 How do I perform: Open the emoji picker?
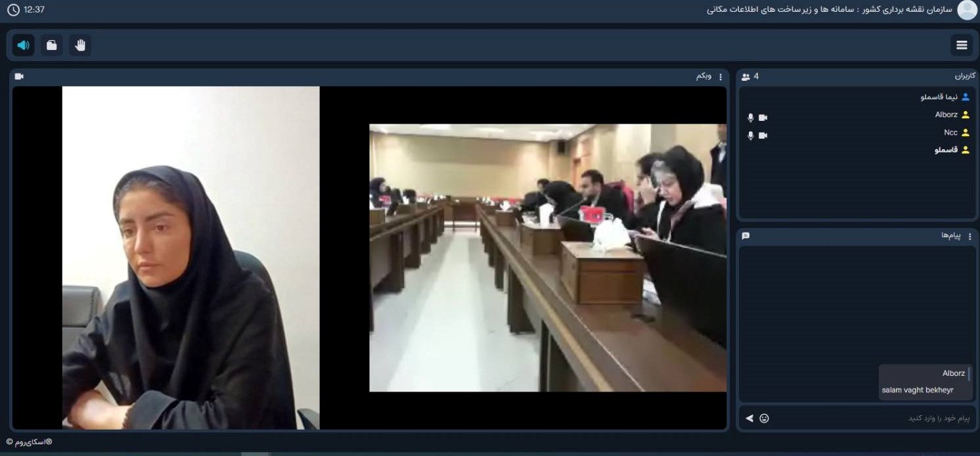(764, 419)
